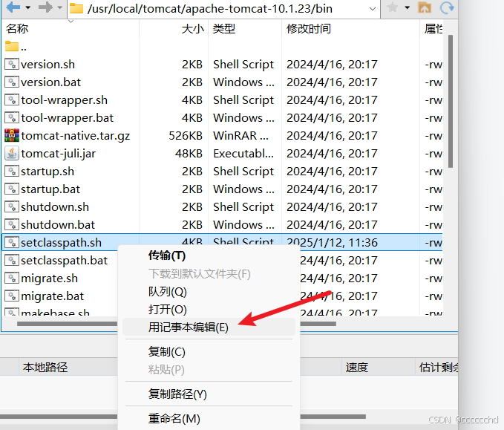Choose 打开(O) from context menu
This screenshot has height=430, width=504.
point(167,310)
